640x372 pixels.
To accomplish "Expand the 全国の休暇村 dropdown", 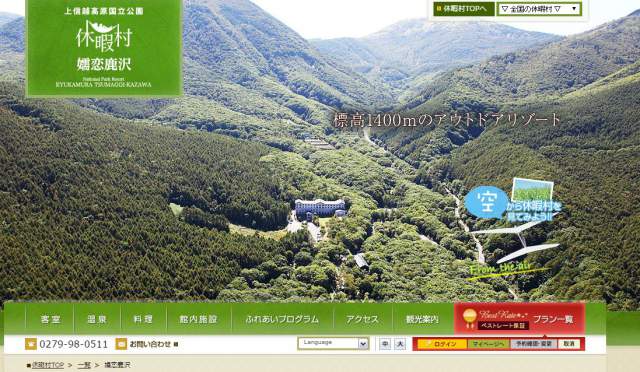I will click(x=538, y=9).
